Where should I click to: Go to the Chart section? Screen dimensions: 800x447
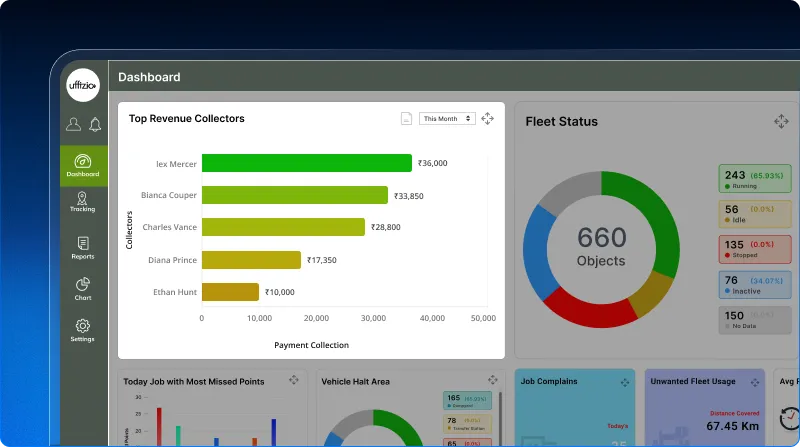83,289
